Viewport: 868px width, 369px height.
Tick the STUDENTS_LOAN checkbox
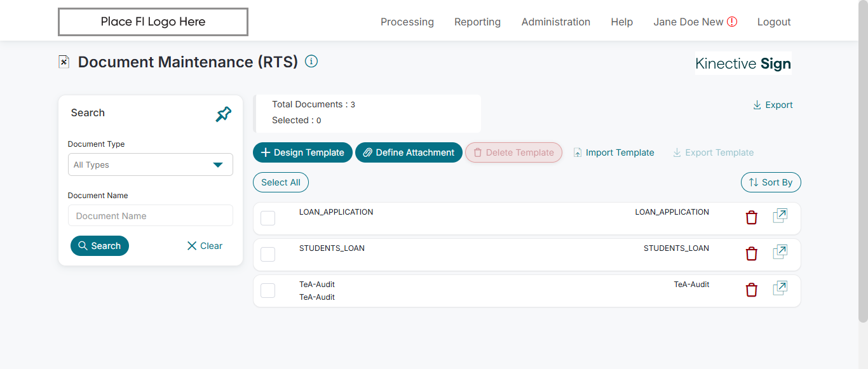268,254
